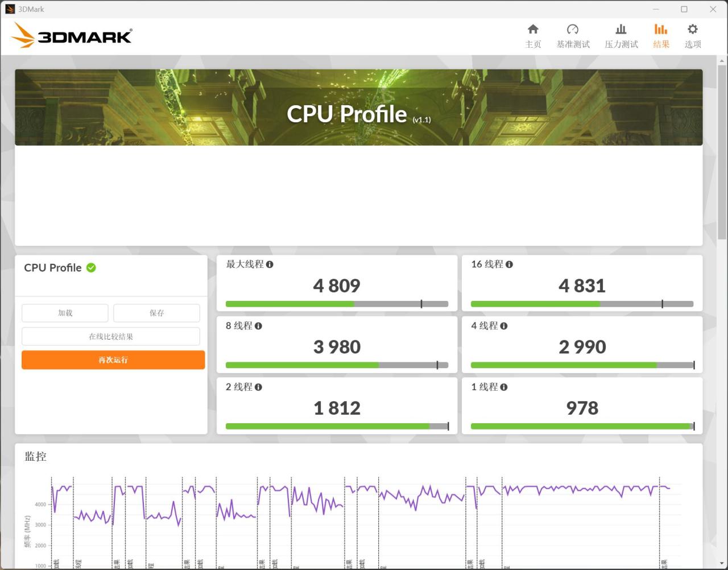Viewport: 728px width, 570px height.
Task: Click the (v1.1) version text
Action: (x=422, y=120)
